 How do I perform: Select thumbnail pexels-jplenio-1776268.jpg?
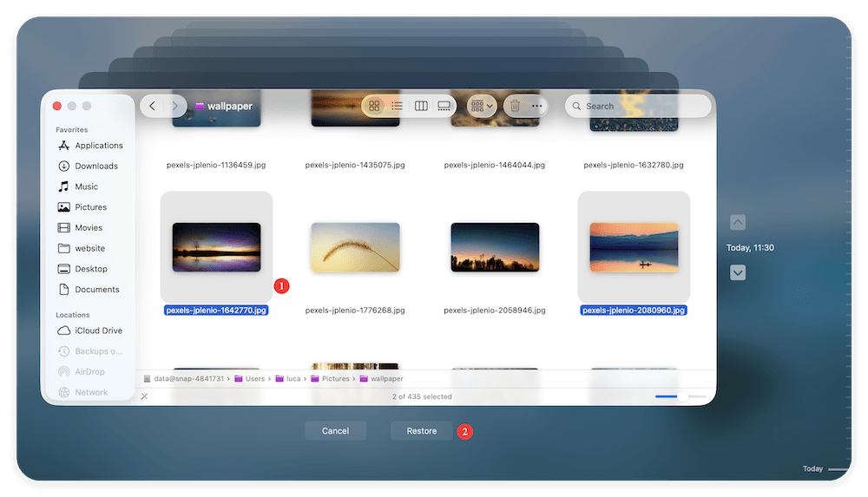355,247
